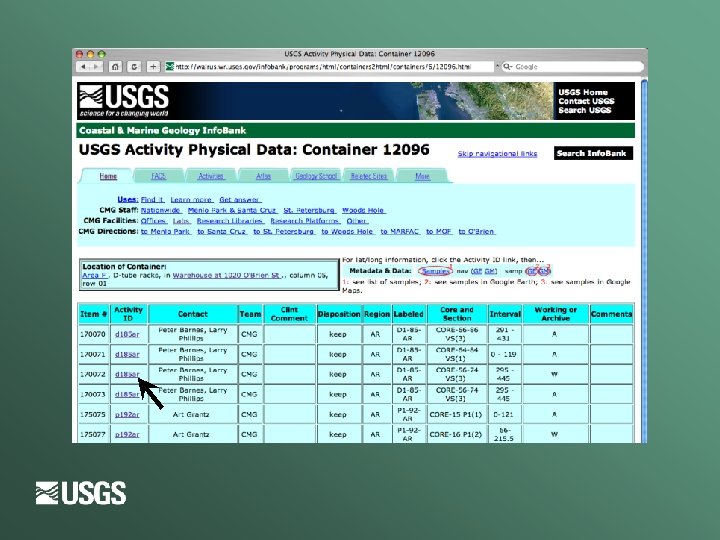Open the FAQ tab

[x=158, y=176]
